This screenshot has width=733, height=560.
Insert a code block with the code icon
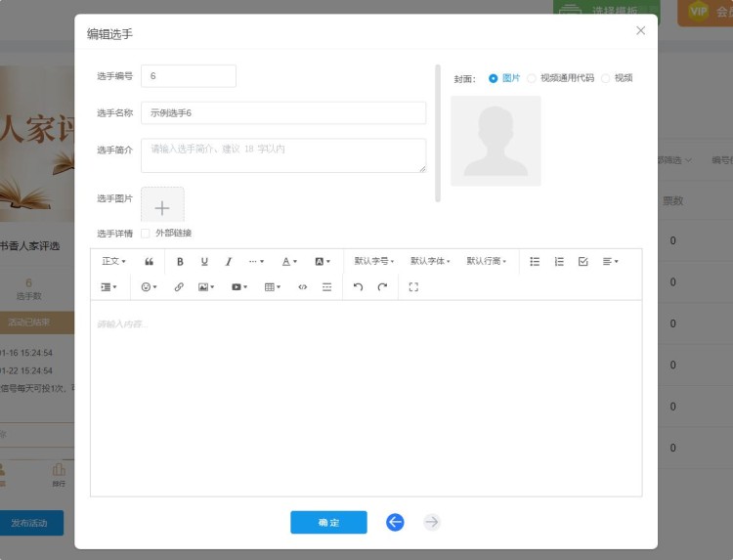pyautogui.click(x=302, y=287)
